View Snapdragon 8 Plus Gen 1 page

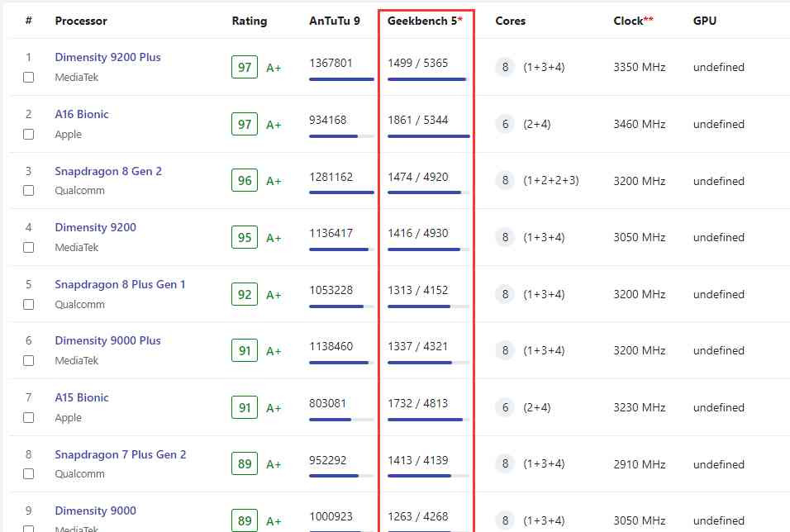click(x=120, y=284)
